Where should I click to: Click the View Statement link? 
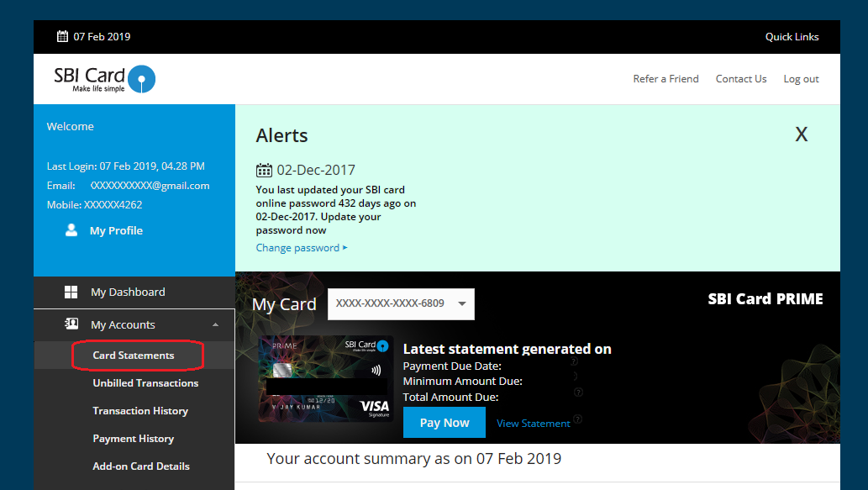tap(533, 423)
